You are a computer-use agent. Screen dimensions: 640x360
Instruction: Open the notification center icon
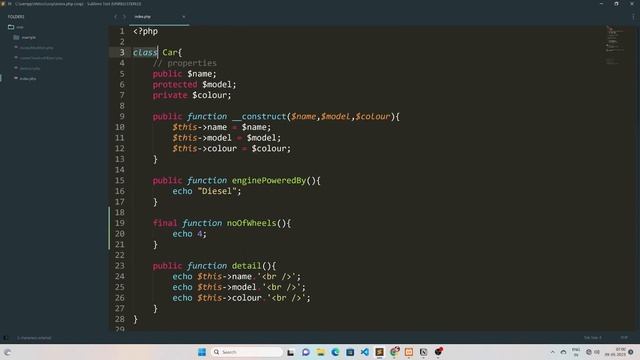tap(631, 352)
